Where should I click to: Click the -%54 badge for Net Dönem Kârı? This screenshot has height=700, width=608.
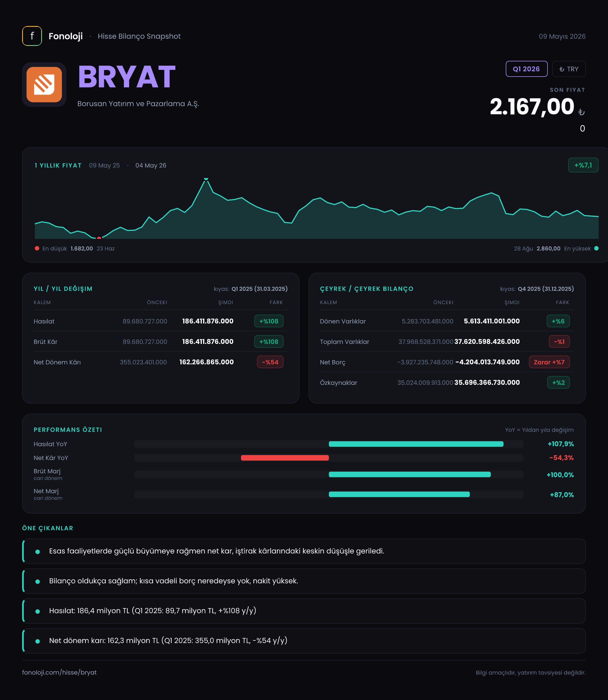pyautogui.click(x=270, y=362)
